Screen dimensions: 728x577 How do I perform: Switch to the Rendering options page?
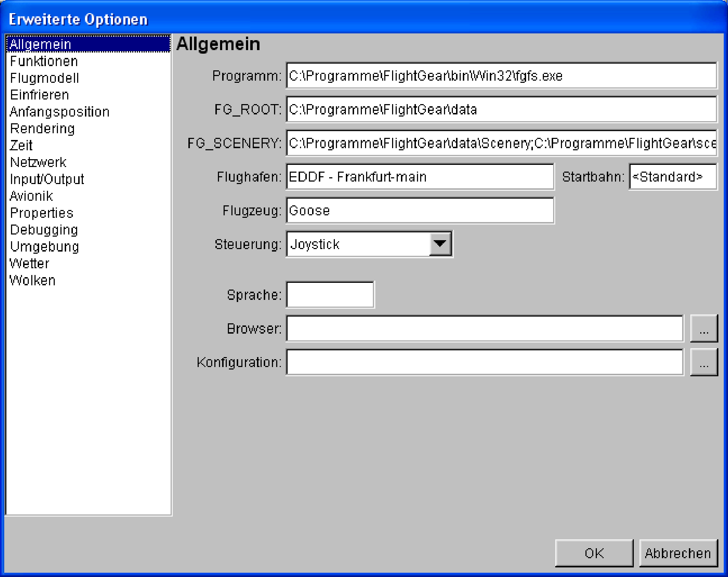click(x=42, y=129)
